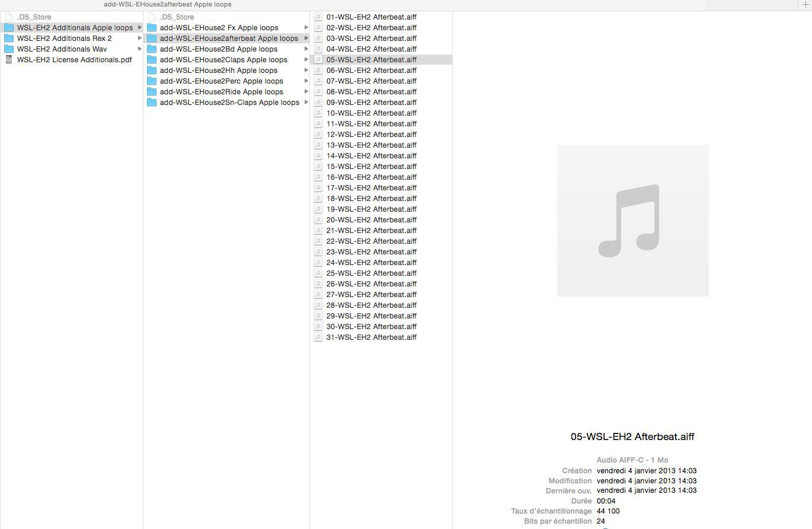This screenshot has height=529, width=812.
Task: Click the audio file icon of 10-WSL-EH2 Afterbeat.aiff
Action: pos(318,113)
